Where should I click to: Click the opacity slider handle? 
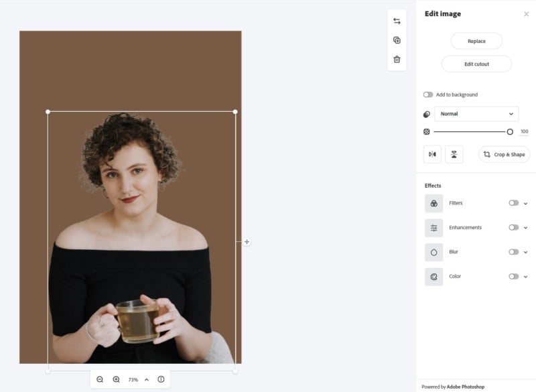point(510,132)
